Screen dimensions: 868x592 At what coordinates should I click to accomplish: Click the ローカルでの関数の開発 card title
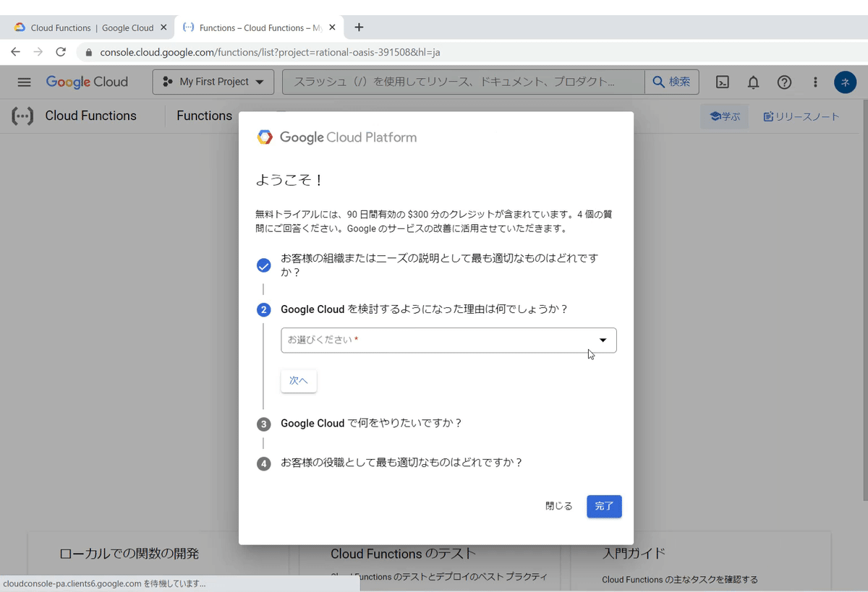pyautogui.click(x=129, y=554)
